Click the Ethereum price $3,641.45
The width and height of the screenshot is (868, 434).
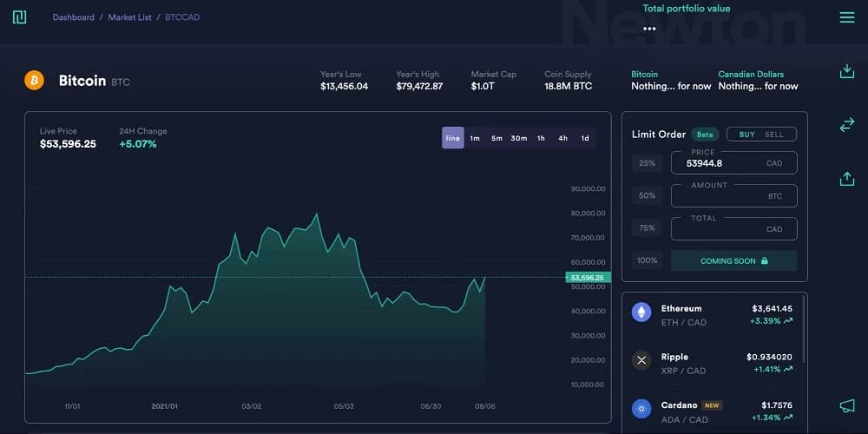(772, 308)
